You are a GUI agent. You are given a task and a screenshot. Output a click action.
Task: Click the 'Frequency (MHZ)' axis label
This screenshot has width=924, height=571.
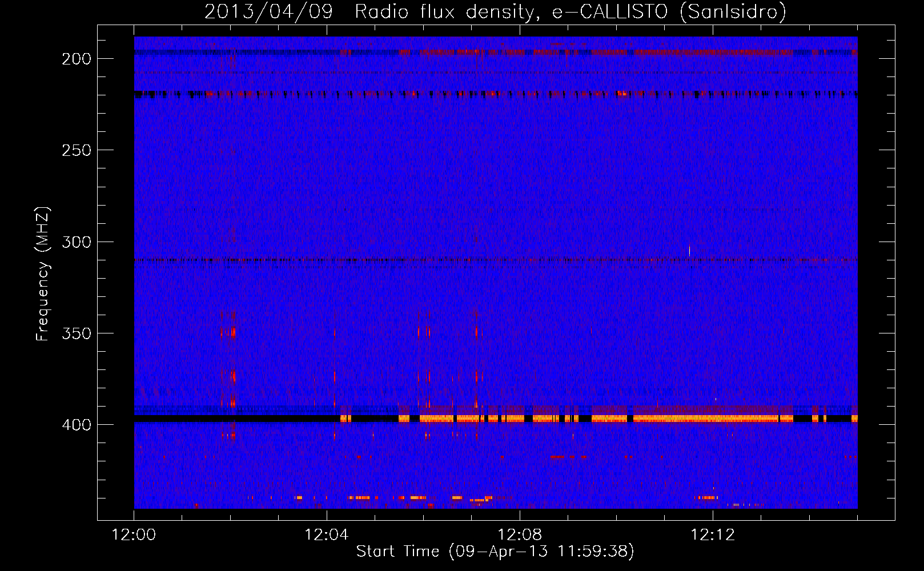43,274
